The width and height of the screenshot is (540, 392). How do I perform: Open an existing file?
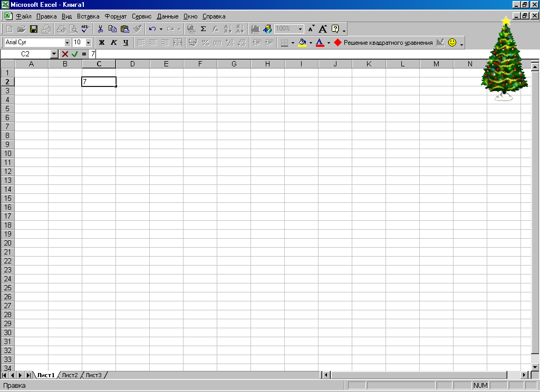click(x=21, y=29)
